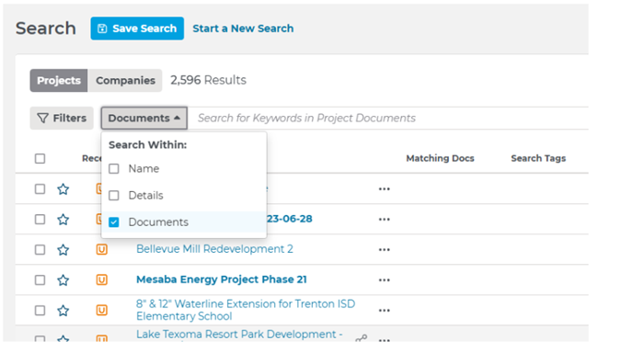The height and width of the screenshot is (364, 644).
Task: Star the Waterline Extension for Trenton ISD project
Action: [x=63, y=311]
